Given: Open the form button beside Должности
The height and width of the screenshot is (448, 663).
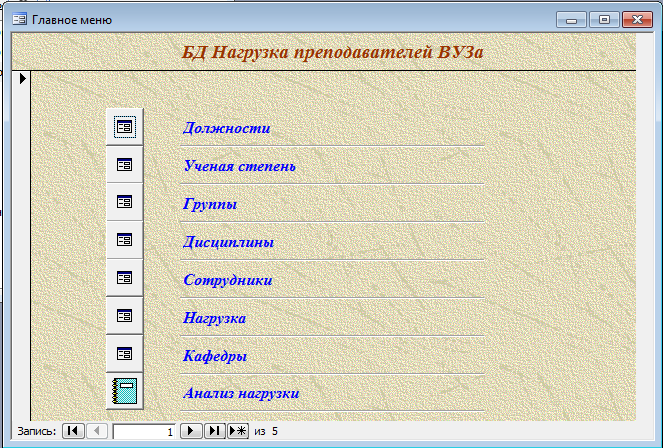Looking at the screenshot, I should pyautogui.click(x=124, y=127).
